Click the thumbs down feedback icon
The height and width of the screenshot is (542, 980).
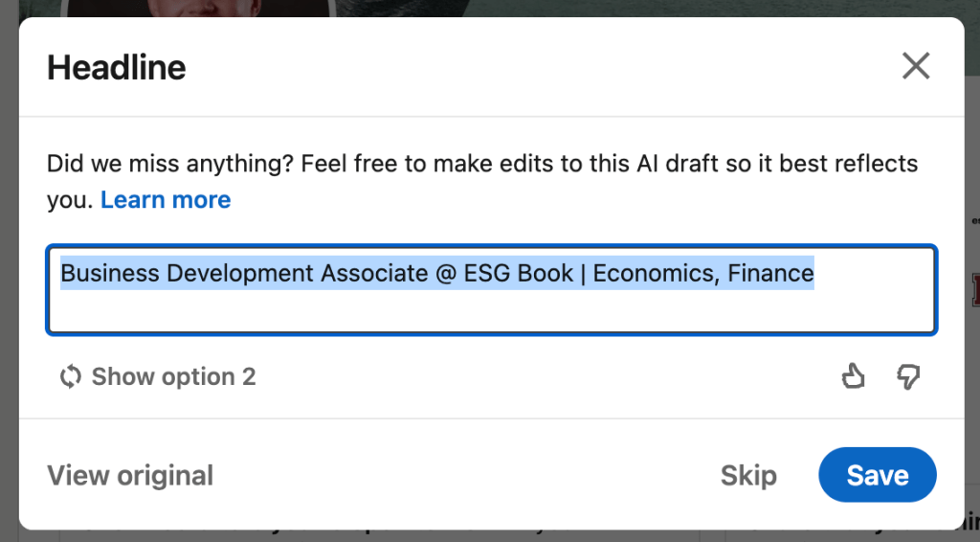coord(907,376)
